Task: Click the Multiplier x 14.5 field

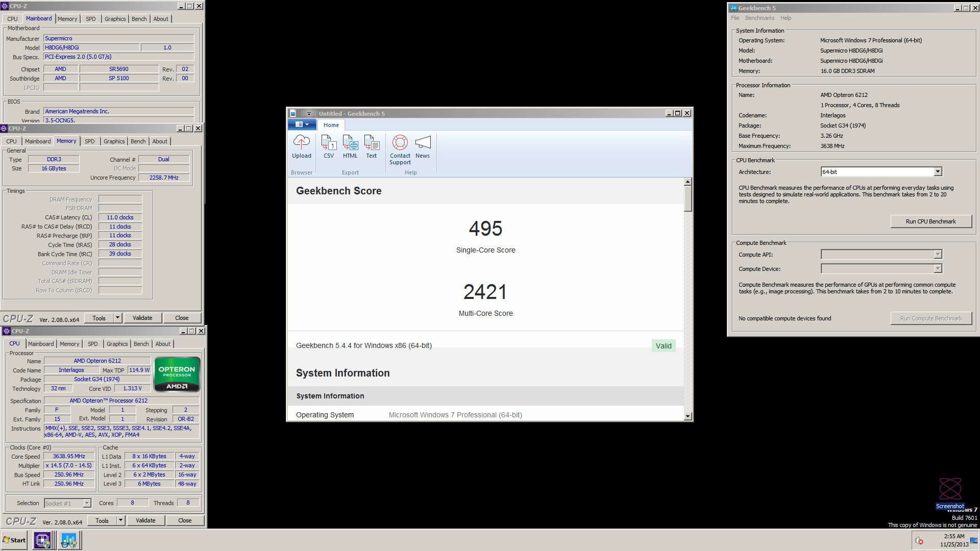Action: point(69,465)
